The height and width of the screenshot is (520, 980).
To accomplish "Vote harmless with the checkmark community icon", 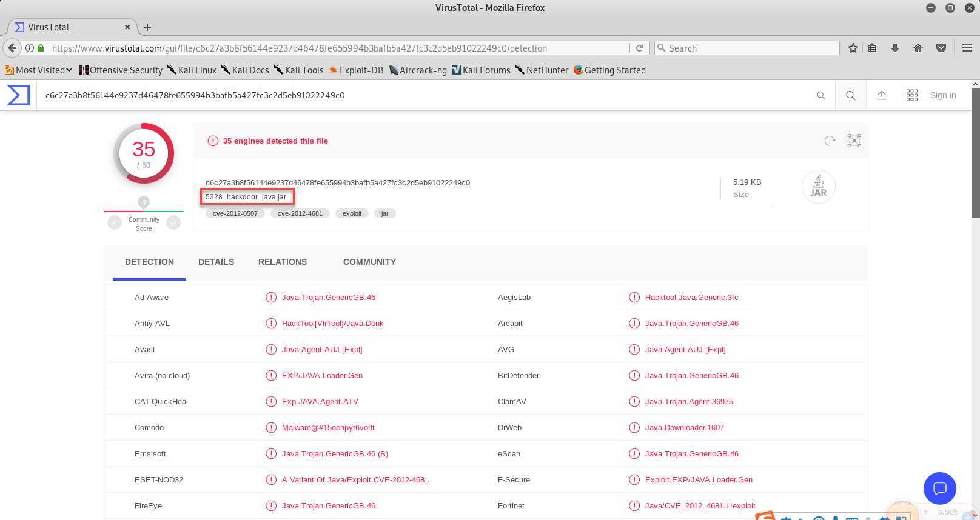I will 173,222.
